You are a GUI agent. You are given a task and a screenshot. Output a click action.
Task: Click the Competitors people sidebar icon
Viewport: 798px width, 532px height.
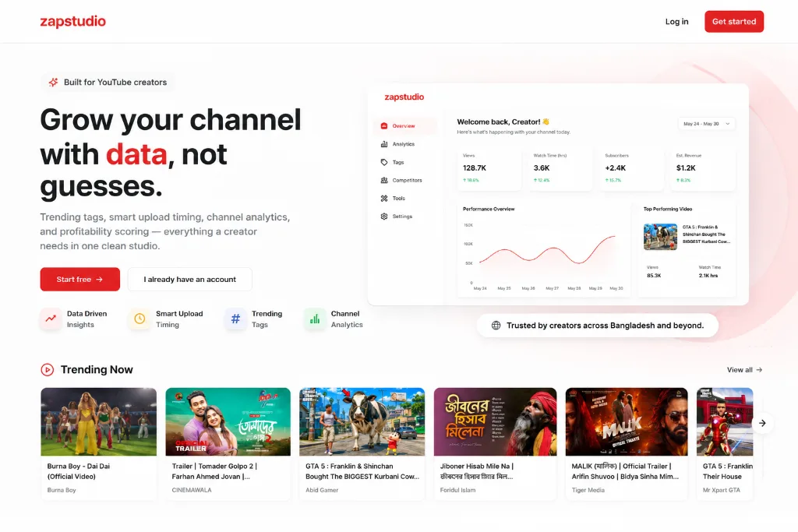coord(384,180)
